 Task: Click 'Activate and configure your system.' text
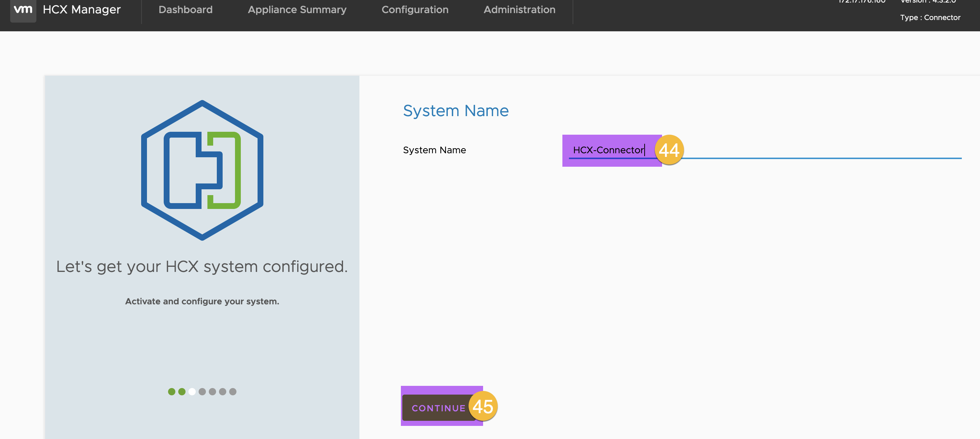[202, 301]
